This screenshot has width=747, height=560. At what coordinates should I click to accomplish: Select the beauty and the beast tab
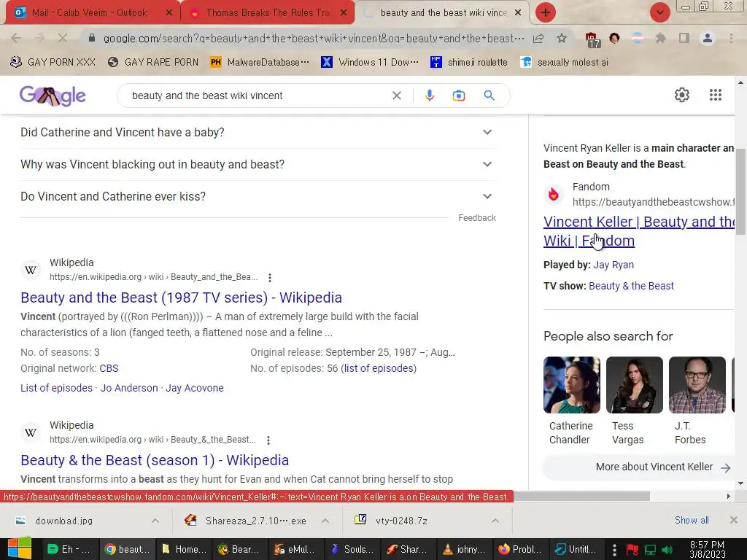coord(443,13)
